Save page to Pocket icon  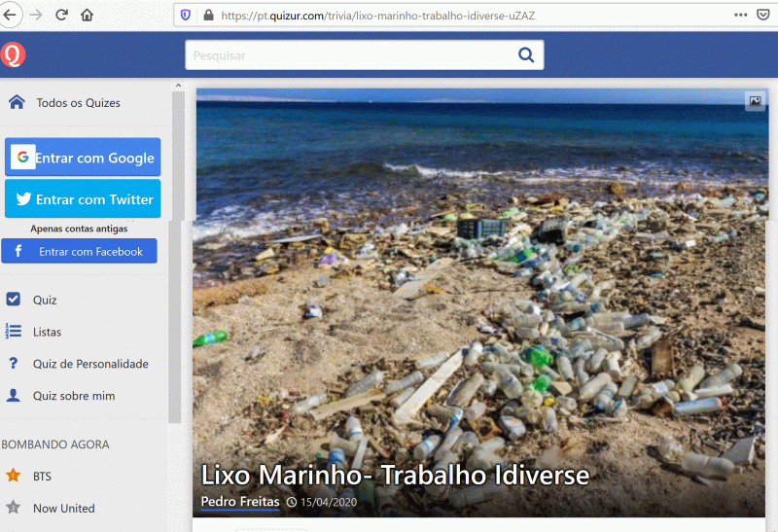pyautogui.click(x=766, y=16)
